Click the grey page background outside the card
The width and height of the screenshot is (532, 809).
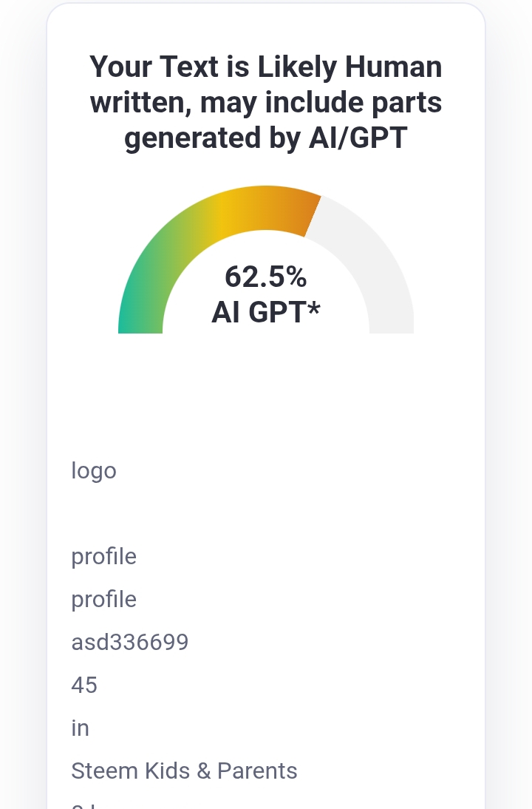(x=21, y=413)
